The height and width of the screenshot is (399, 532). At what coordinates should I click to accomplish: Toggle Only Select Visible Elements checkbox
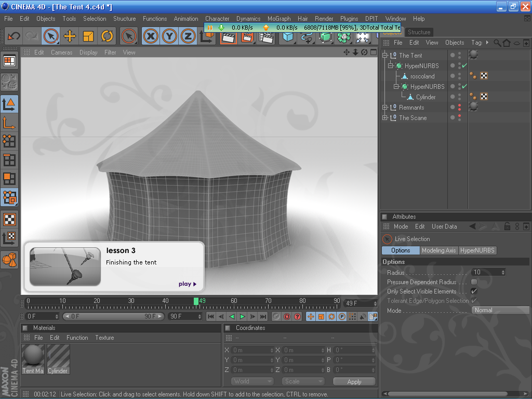474,291
